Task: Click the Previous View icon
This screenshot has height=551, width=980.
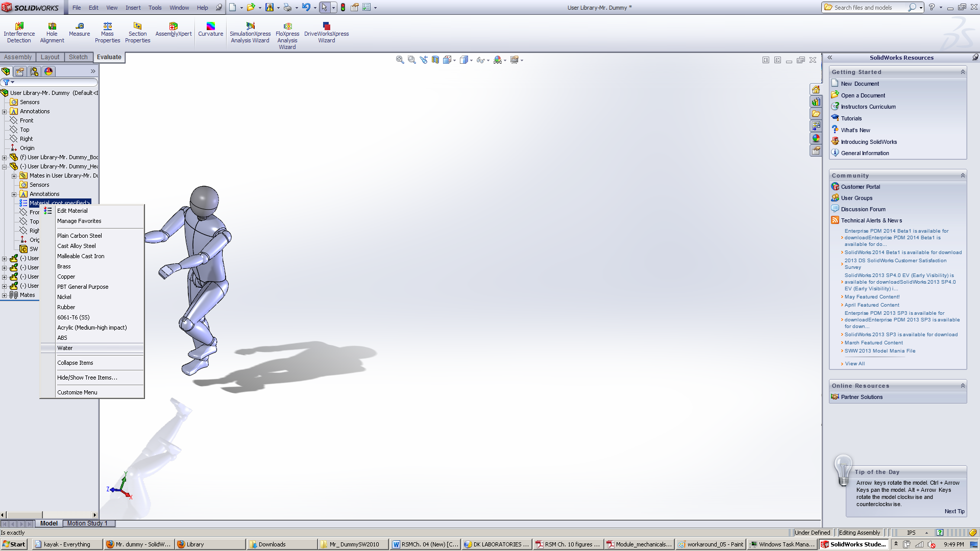Action: [x=424, y=60]
